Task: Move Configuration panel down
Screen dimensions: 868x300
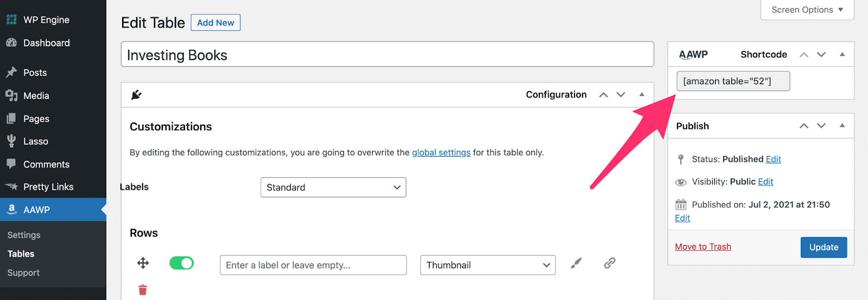Action: (621, 95)
